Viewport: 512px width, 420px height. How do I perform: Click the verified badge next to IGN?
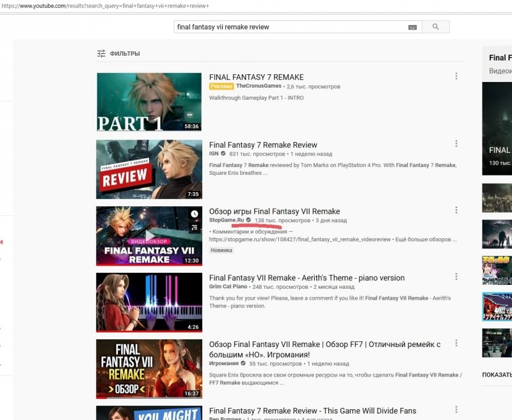(223, 154)
